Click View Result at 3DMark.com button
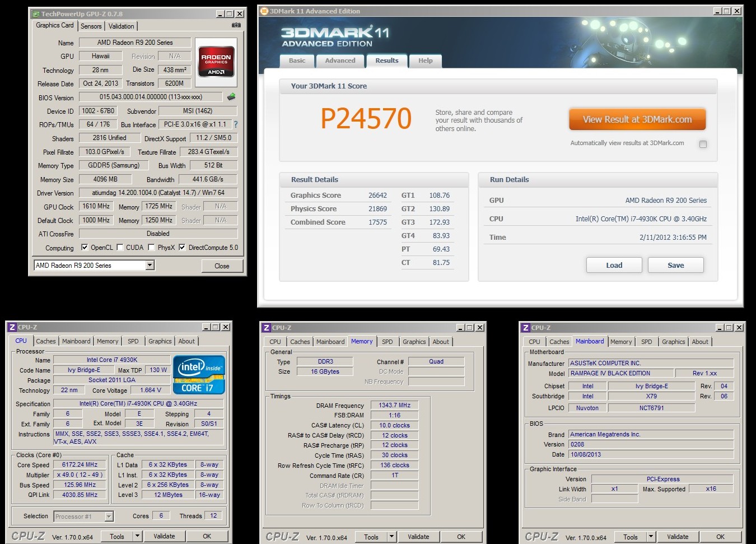This screenshot has height=544, width=756. (637, 119)
